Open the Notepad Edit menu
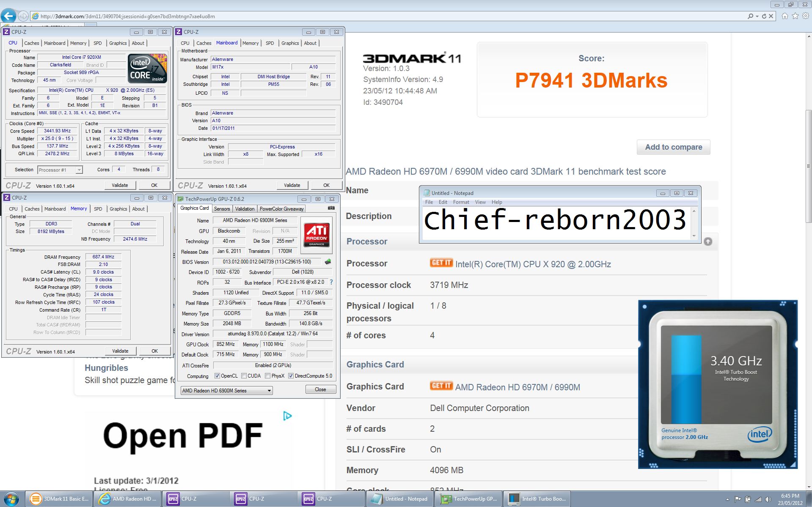The image size is (812, 507). (443, 202)
